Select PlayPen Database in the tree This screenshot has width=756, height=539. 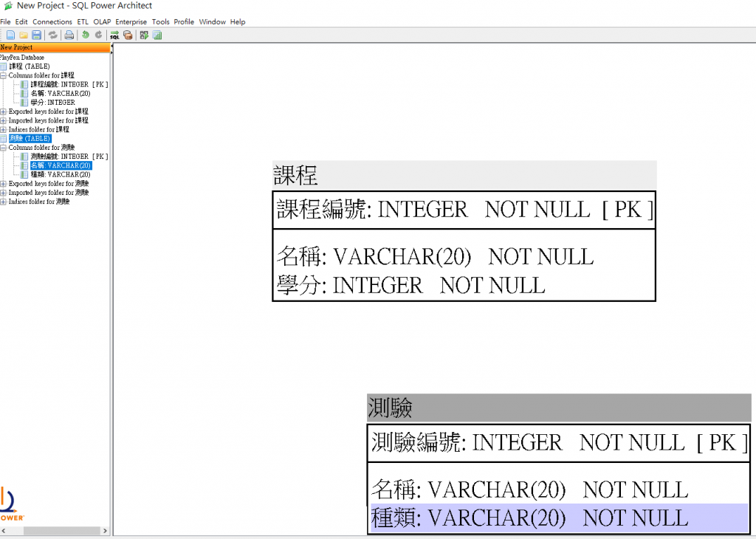coord(22,58)
